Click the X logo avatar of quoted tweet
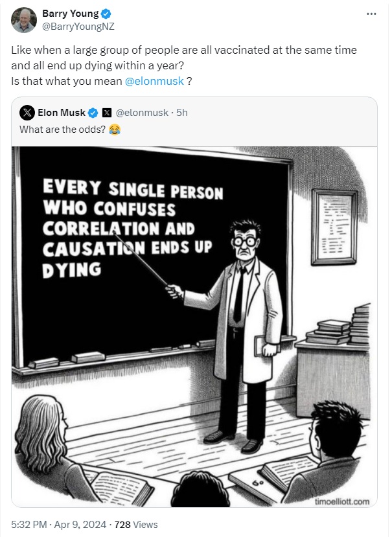 (x=27, y=112)
